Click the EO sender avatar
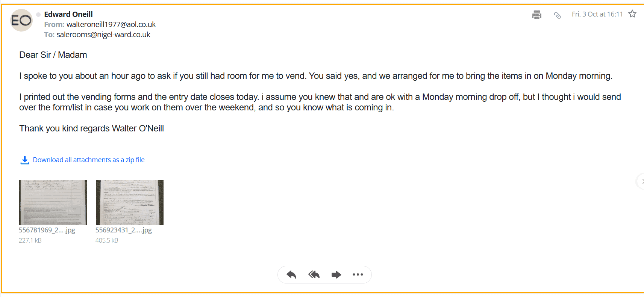The width and height of the screenshot is (644, 297). (x=21, y=20)
